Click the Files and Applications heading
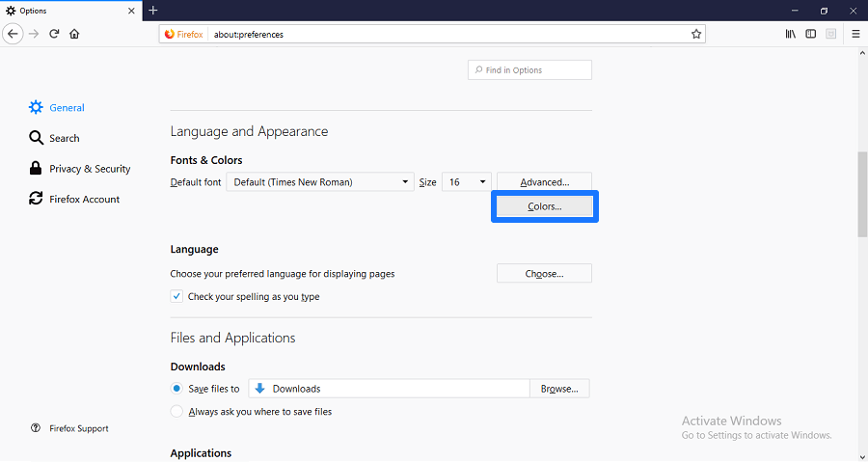This screenshot has width=868, height=462. tap(233, 338)
